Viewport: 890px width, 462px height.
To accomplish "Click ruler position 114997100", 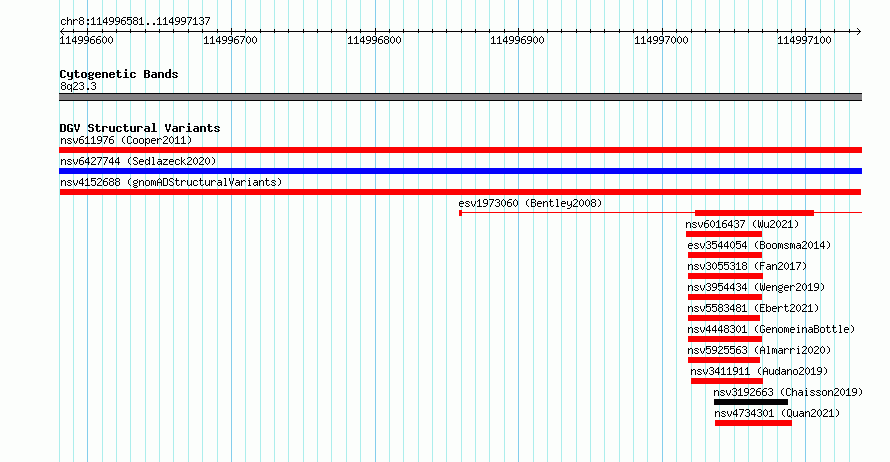I will [804, 40].
